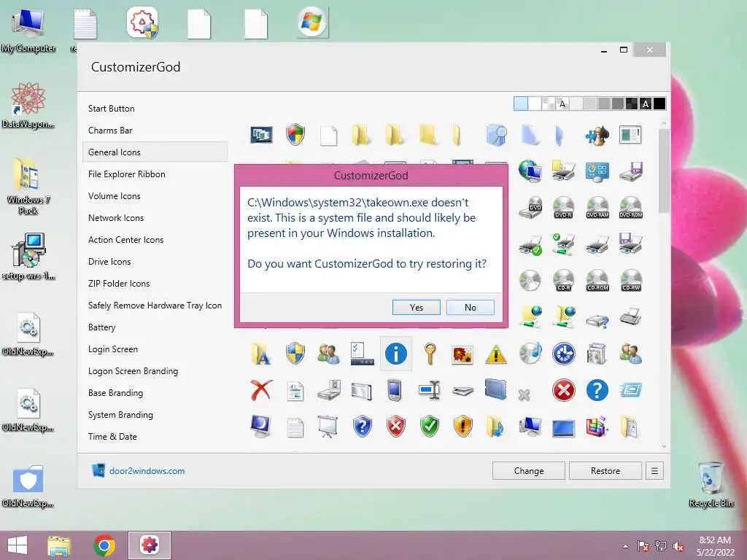This screenshot has height=560, width=747.
Task: Select the folder with music note icon
Action: tap(495, 426)
